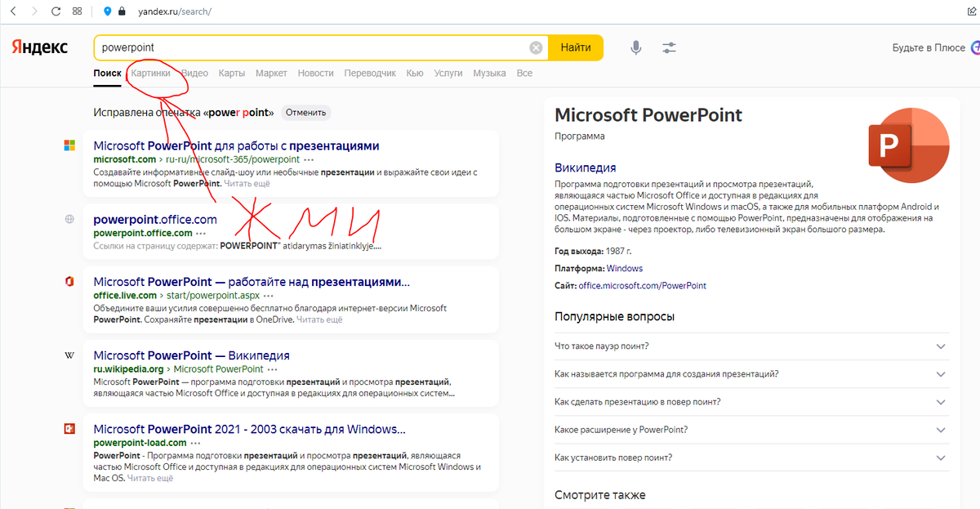Open Microsoft PowerPoint для работы с презентациями result

point(237,145)
